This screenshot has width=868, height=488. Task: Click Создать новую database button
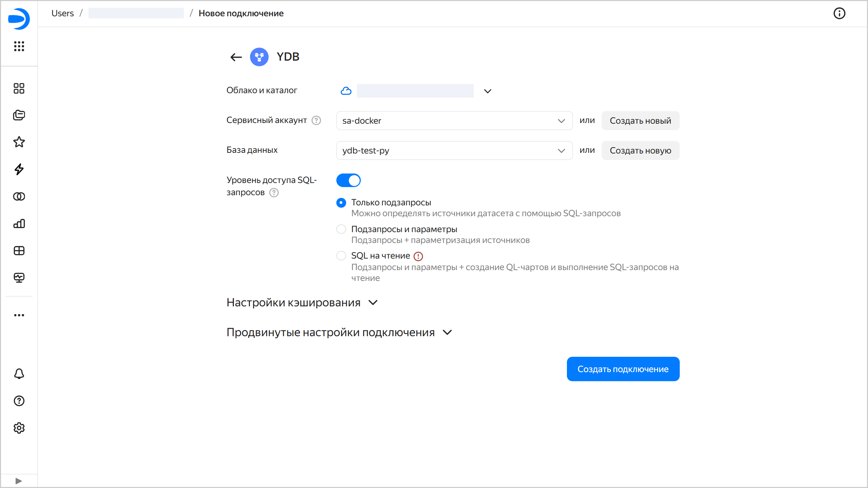click(640, 150)
